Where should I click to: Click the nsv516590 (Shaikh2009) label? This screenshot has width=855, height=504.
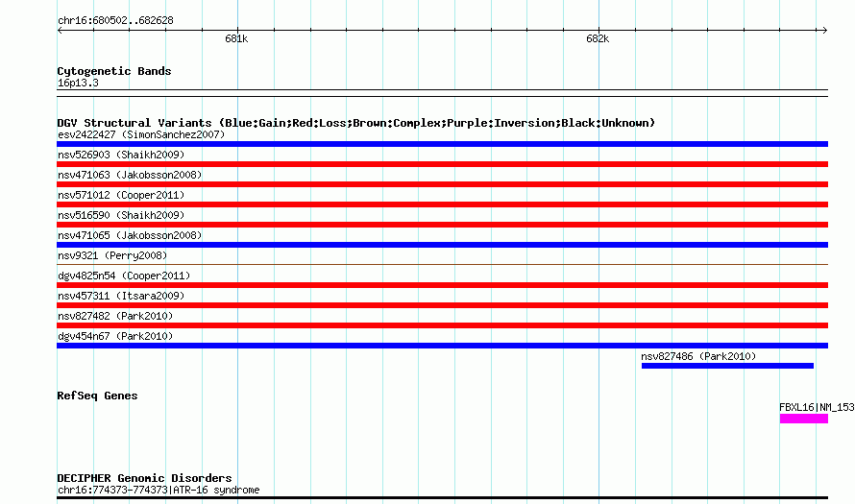click(x=121, y=215)
